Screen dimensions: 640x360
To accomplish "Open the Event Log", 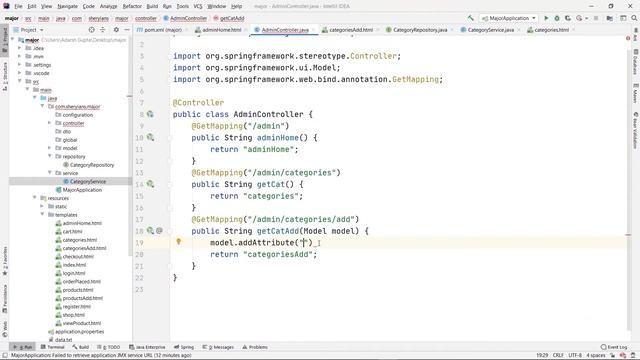I will pos(614,347).
